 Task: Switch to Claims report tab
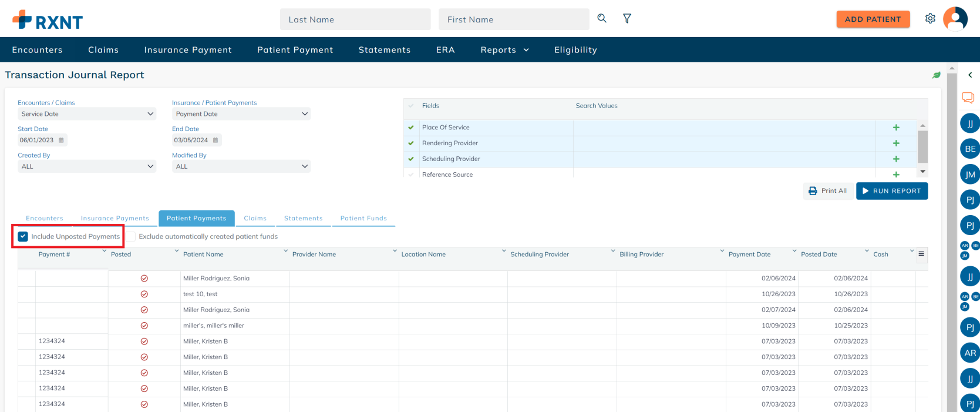click(255, 218)
